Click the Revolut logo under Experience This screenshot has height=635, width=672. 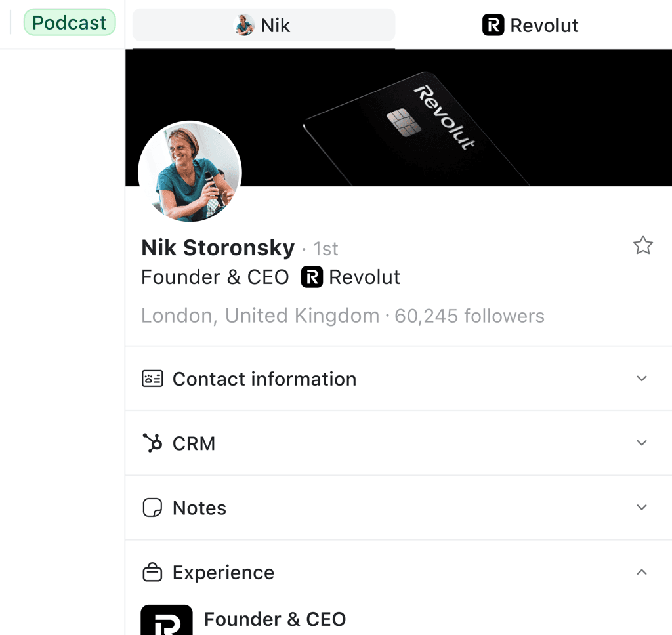(166, 619)
